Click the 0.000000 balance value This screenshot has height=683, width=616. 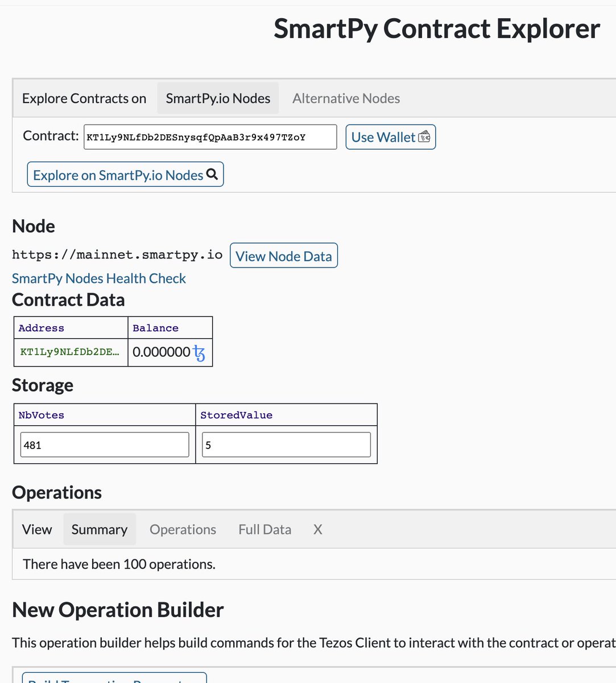tap(162, 352)
